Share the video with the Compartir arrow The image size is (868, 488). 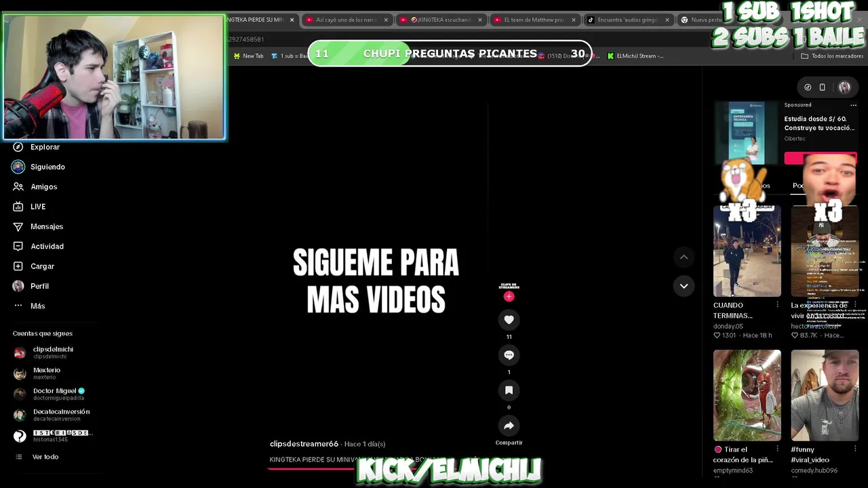[509, 425]
